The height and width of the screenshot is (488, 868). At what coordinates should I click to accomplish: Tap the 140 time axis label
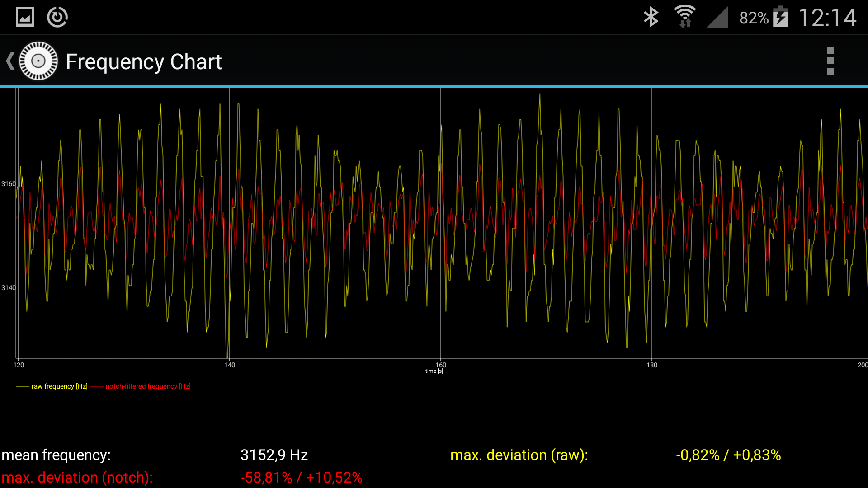pos(230,365)
